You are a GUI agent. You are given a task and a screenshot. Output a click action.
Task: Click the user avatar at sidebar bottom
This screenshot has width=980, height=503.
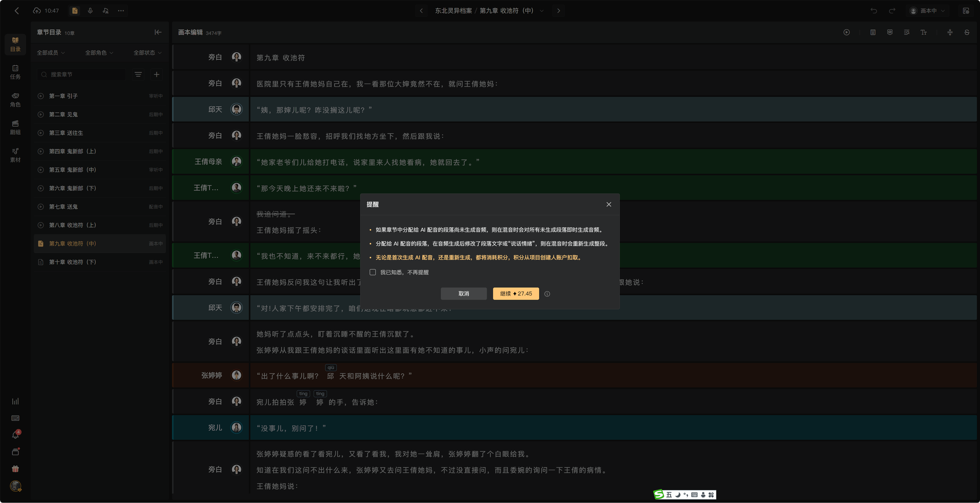[15, 486]
